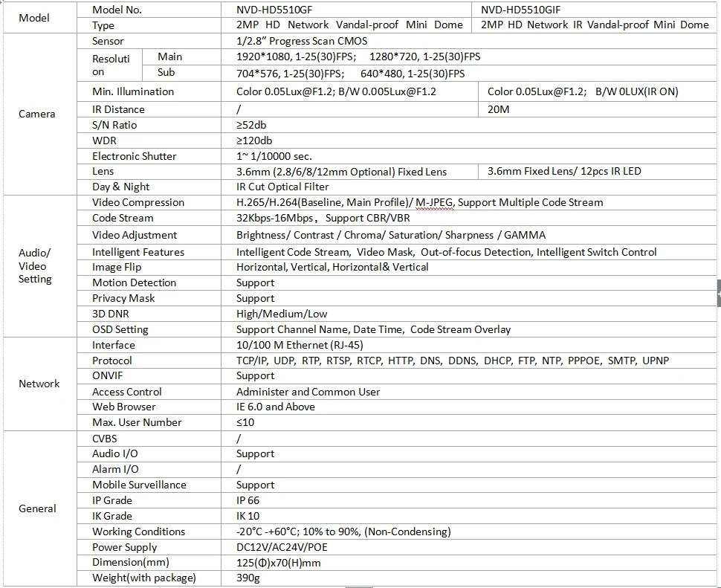Click the gray side handle on the right edge
Screen dimensions: 721x588
pos(719,292)
